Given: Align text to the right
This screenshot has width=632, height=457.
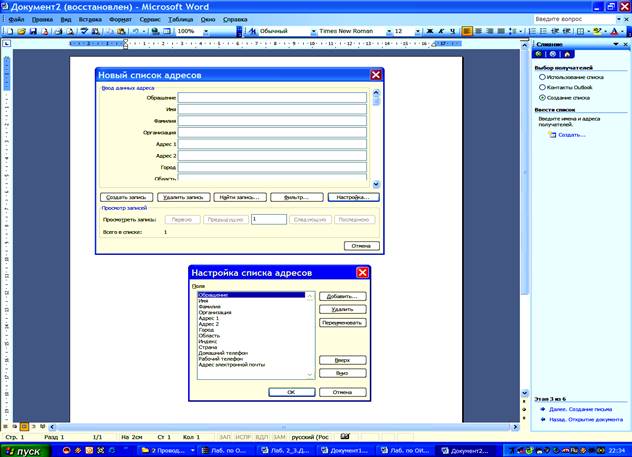Looking at the screenshot, I should (x=490, y=31).
